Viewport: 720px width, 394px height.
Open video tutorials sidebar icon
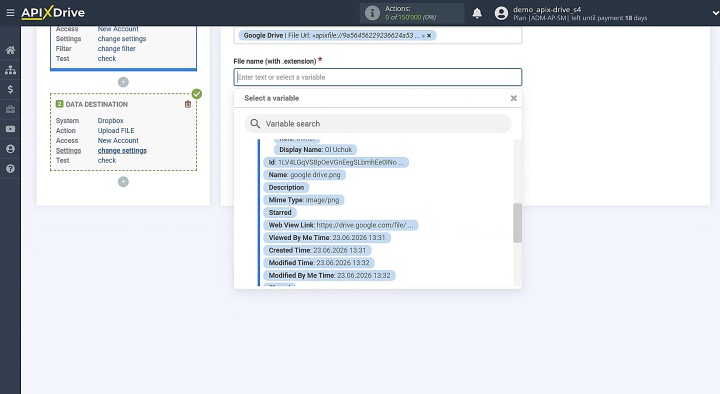click(x=10, y=129)
